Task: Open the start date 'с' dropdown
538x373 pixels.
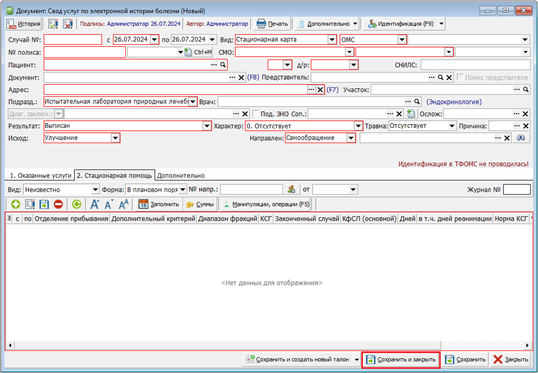Action: click(x=154, y=40)
